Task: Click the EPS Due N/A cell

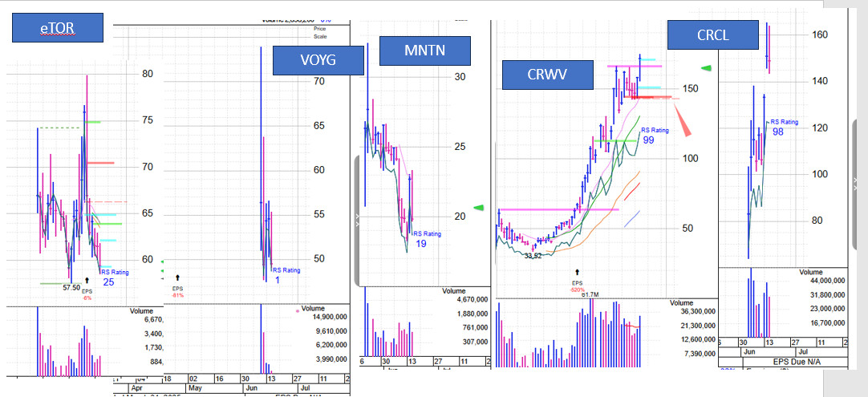Action: tap(794, 362)
